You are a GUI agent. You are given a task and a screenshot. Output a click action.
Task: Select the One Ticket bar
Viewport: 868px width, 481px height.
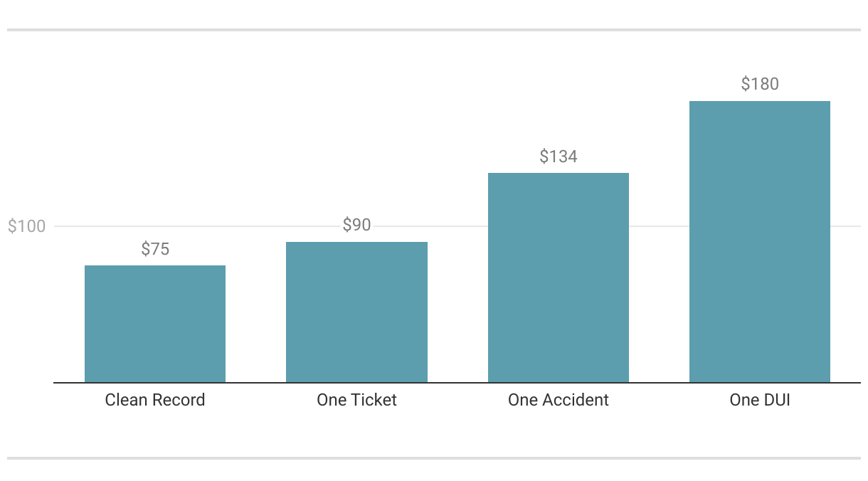click(x=356, y=312)
